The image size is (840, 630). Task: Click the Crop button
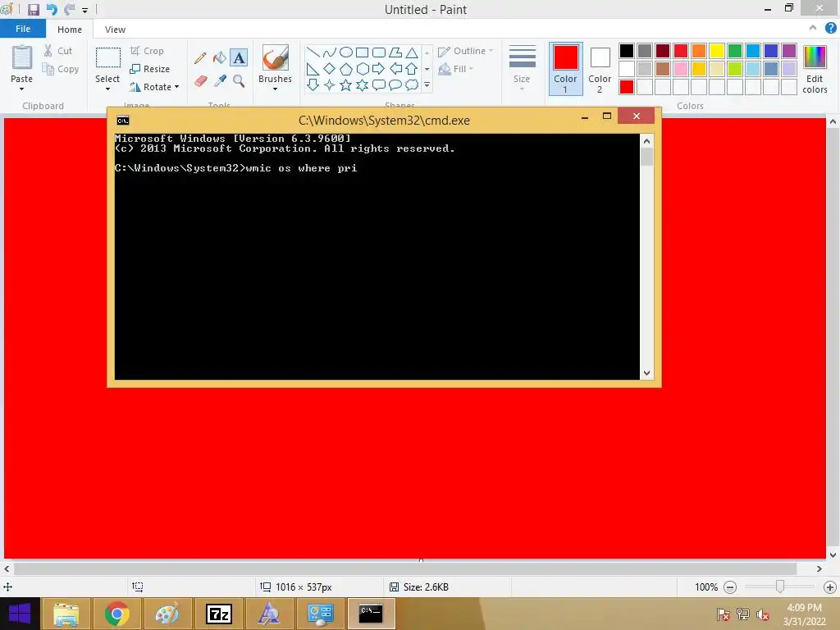click(147, 51)
